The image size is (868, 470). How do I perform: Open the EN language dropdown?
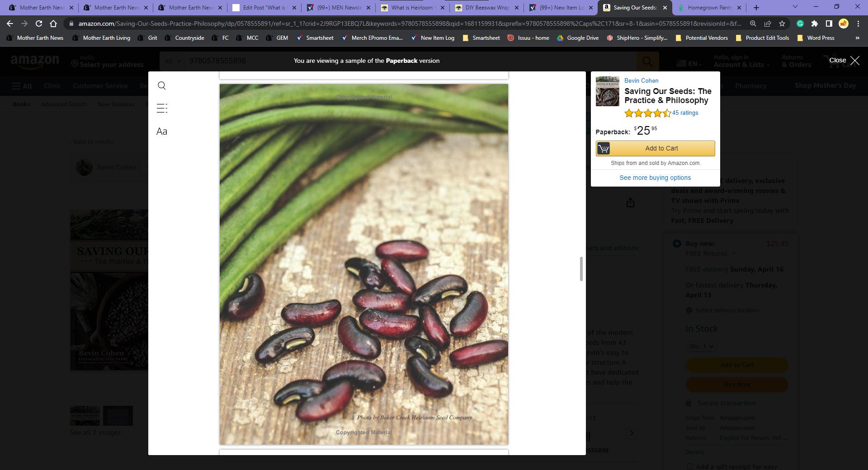point(689,64)
